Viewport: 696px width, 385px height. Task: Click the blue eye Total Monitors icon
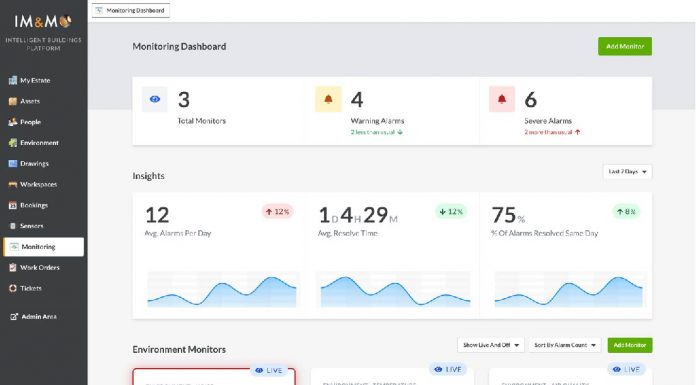coord(154,99)
